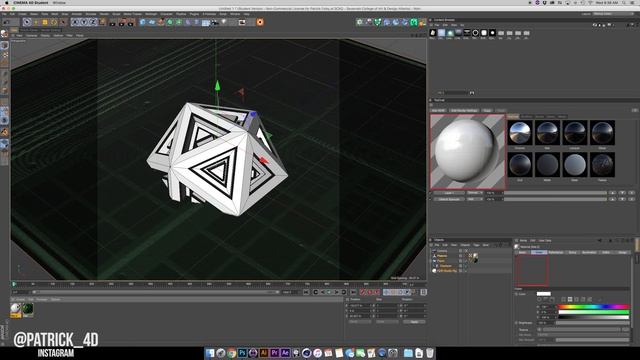This screenshot has width=640, height=360.
Task: Toggle the Z axis lock
Action: pos(93,22)
